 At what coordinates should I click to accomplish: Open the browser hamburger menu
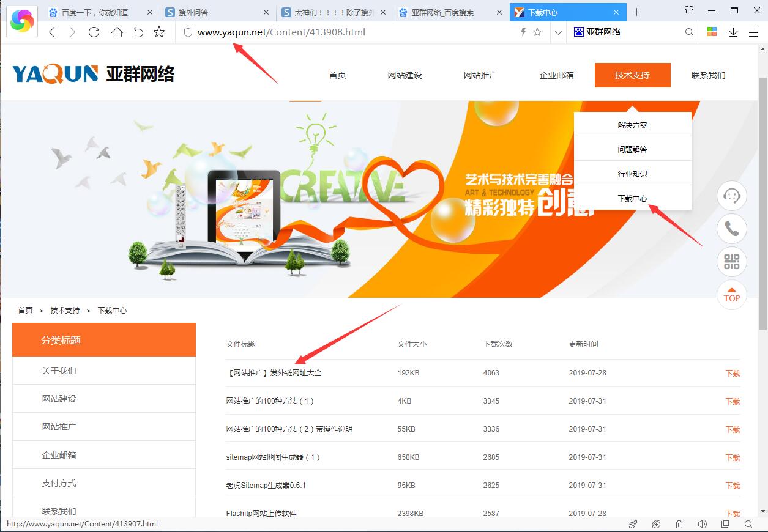click(x=753, y=32)
